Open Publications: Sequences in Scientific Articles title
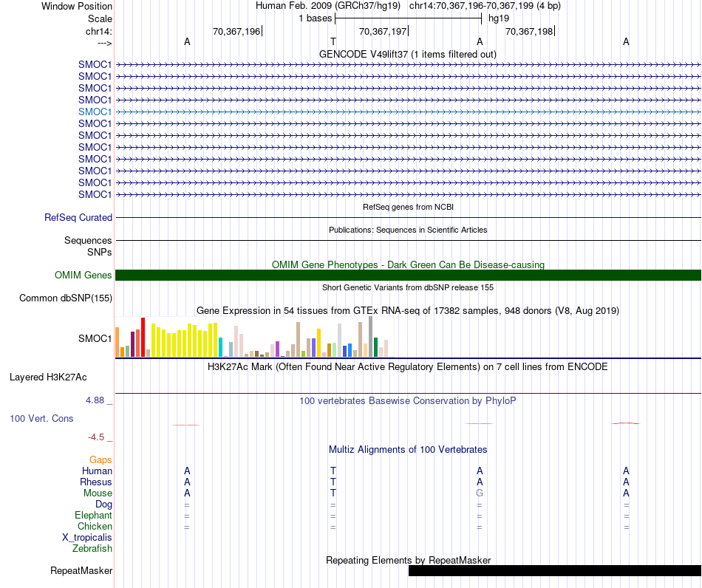Image resolution: width=702 pixels, height=588 pixels. (x=408, y=230)
